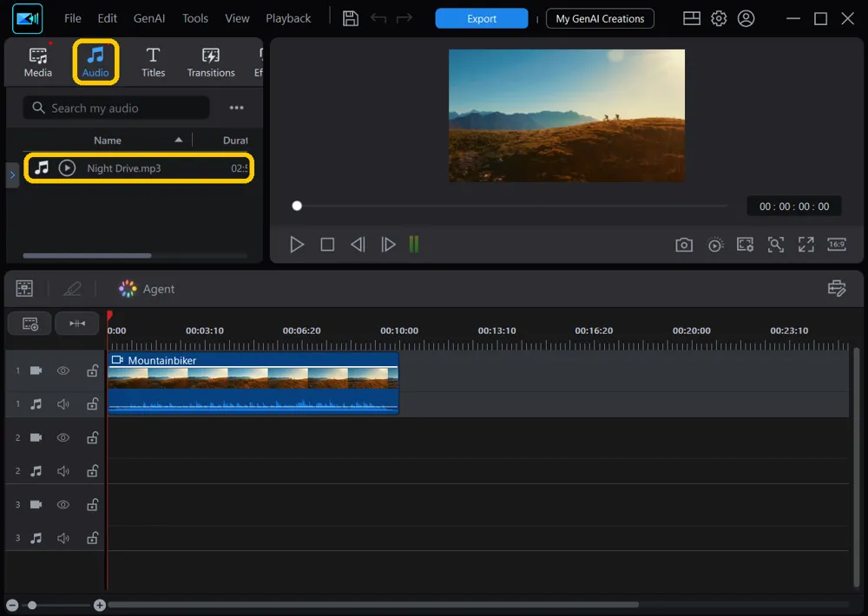This screenshot has height=616, width=868.
Task: Click the edit pencil icon in timeline toolbar
Action: click(x=72, y=288)
